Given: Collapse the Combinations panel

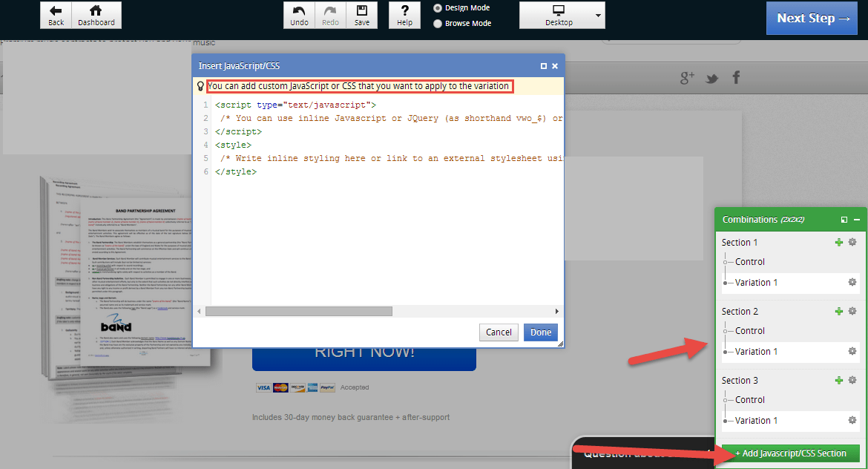Looking at the screenshot, I should (x=857, y=220).
